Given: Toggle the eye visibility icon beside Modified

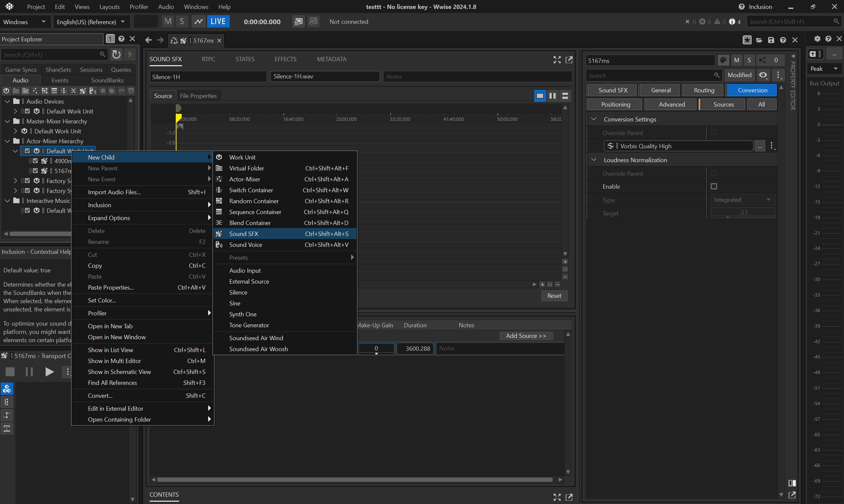Looking at the screenshot, I should tap(763, 75).
